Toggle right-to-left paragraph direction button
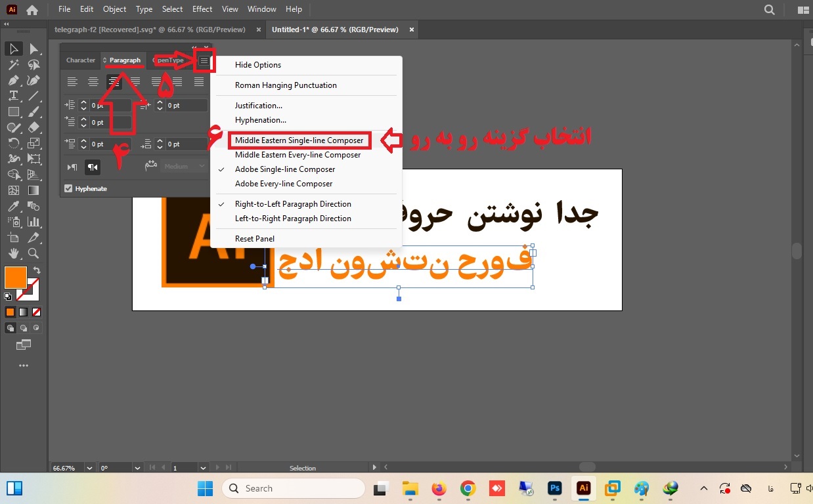This screenshot has height=504, width=813. point(93,165)
